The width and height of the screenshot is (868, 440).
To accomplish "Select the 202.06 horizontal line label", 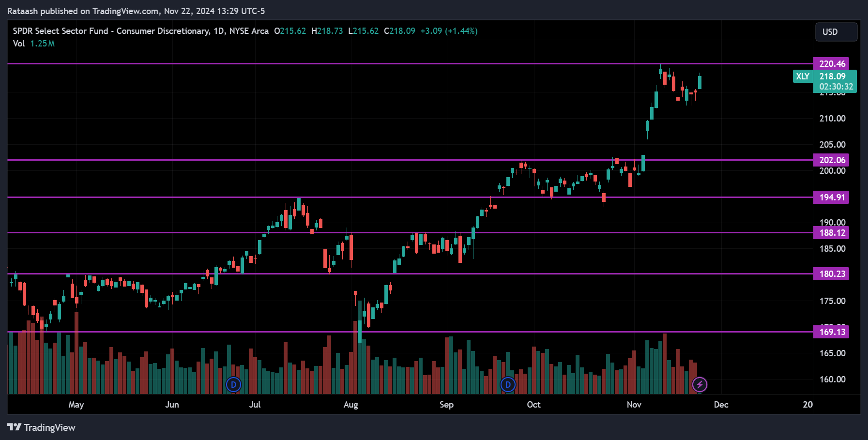I will coord(831,160).
